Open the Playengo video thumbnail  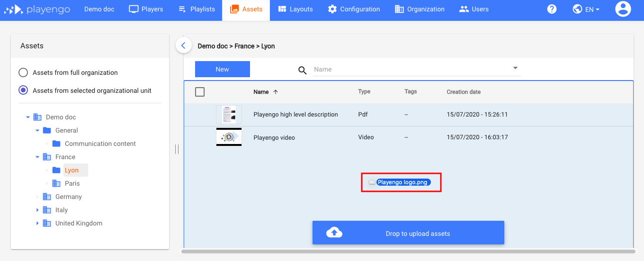229,137
